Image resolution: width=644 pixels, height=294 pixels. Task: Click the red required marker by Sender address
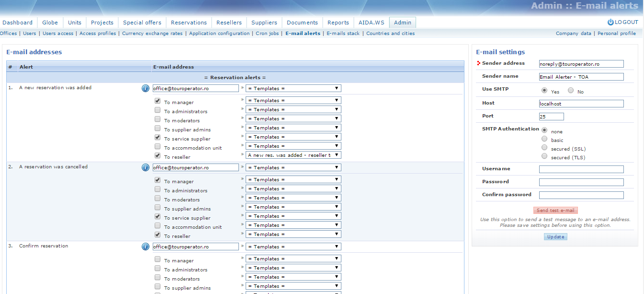[x=479, y=63]
